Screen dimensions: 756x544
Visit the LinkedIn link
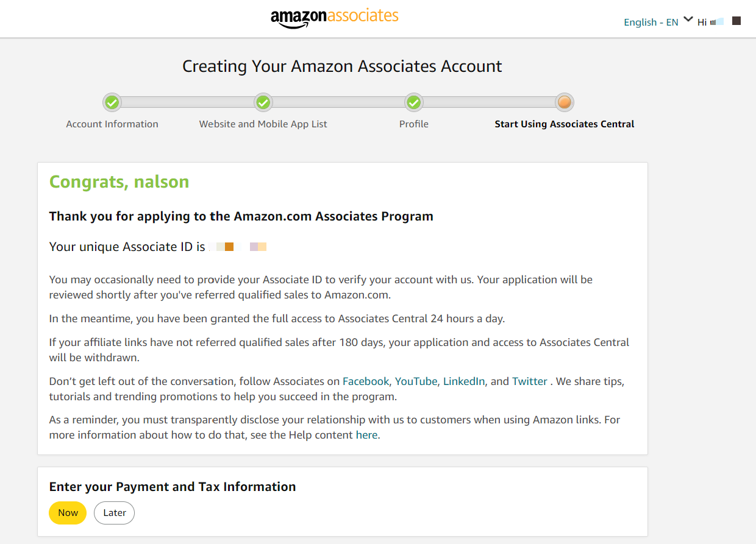[x=464, y=381]
